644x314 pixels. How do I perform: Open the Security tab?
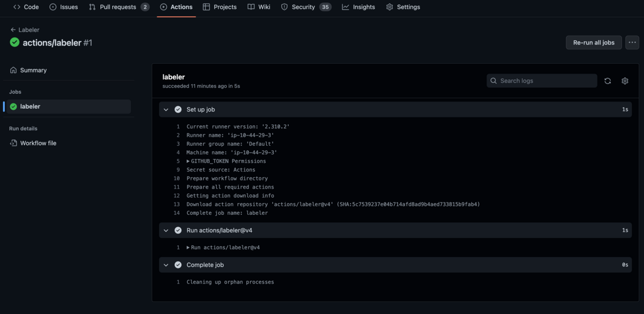pyautogui.click(x=306, y=7)
